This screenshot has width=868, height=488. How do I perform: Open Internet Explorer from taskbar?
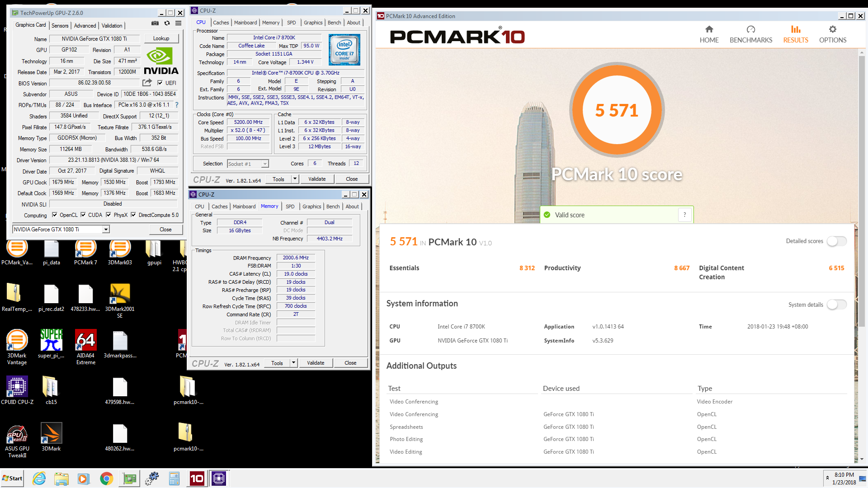click(x=39, y=479)
